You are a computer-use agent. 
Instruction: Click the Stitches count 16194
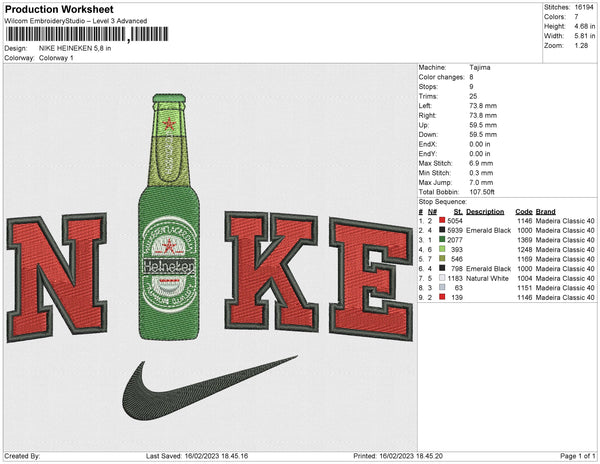[584, 7]
